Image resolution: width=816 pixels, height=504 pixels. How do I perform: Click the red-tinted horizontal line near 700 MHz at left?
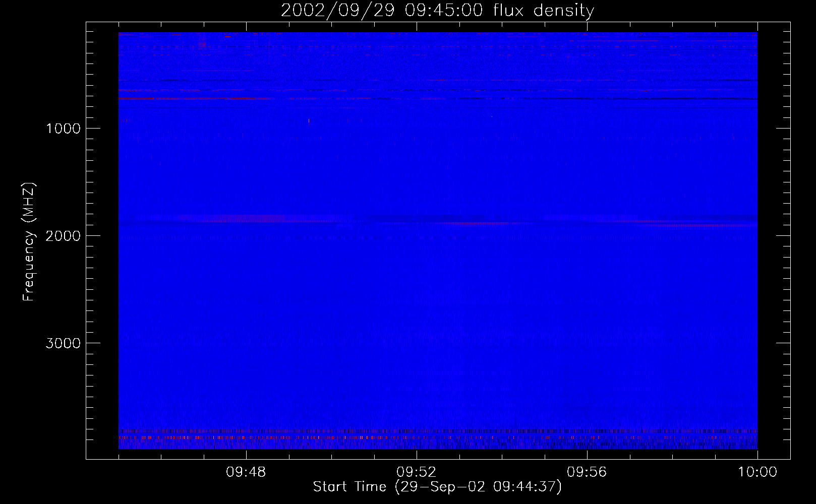coord(151,98)
